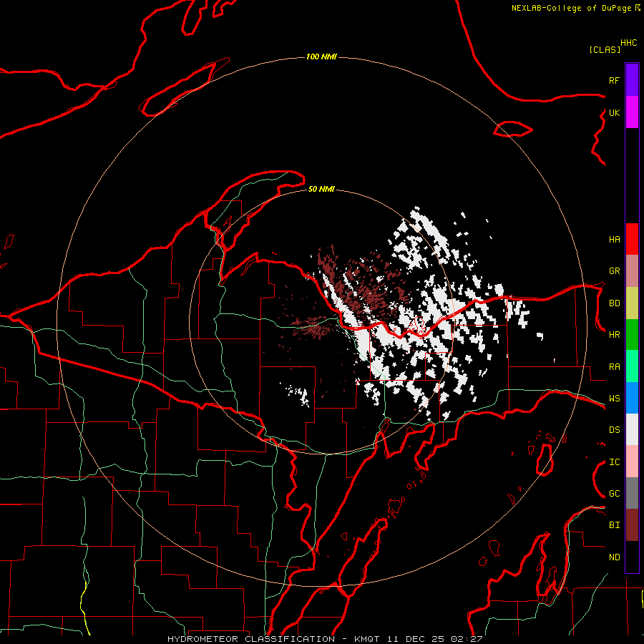This screenshot has width=644, height=644.
Task: Click the HR legend label
Action: (614, 335)
